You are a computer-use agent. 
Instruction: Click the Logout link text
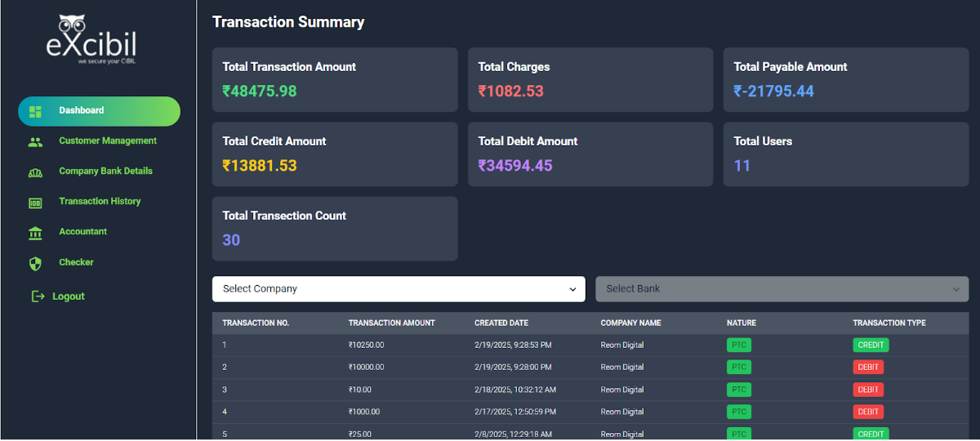[69, 296]
